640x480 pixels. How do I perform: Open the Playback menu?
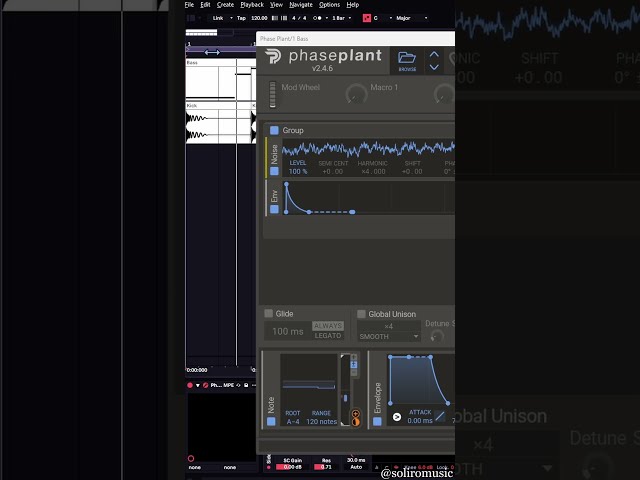pos(252,4)
